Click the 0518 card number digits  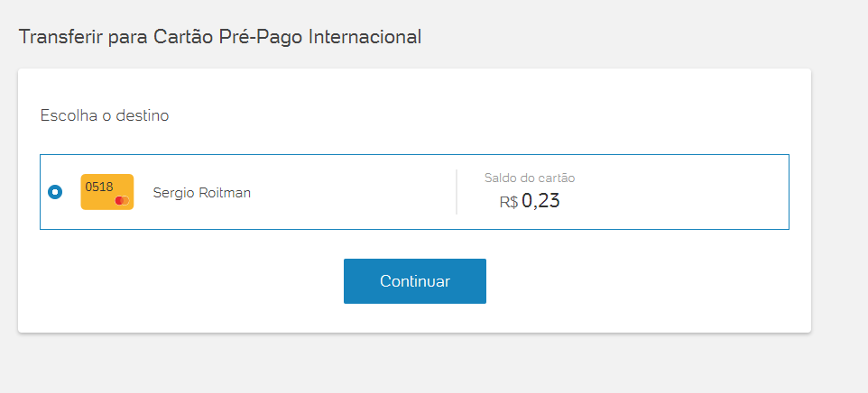pos(99,187)
